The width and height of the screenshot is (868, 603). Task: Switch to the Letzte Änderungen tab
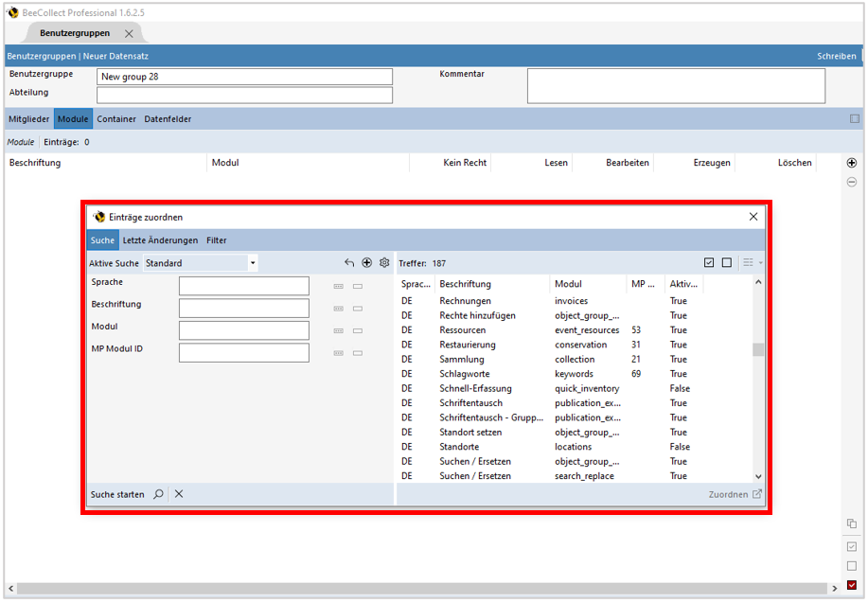coord(160,240)
